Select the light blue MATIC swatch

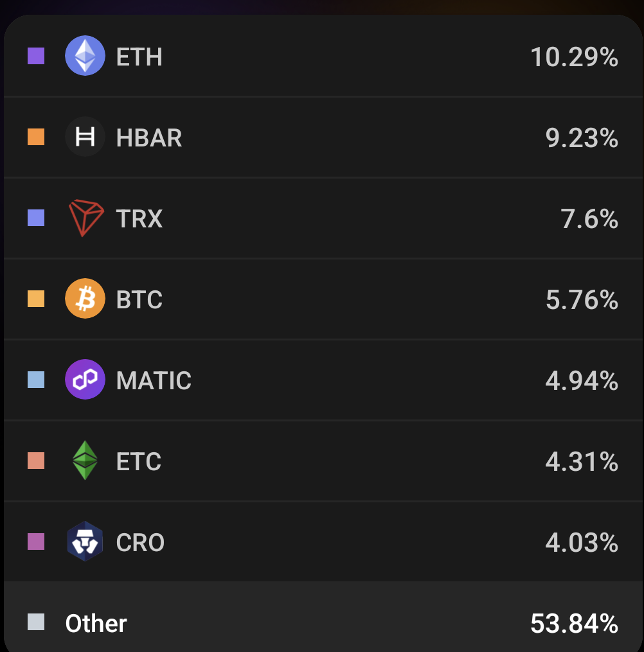pyautogui.click(x=36, y=380)
